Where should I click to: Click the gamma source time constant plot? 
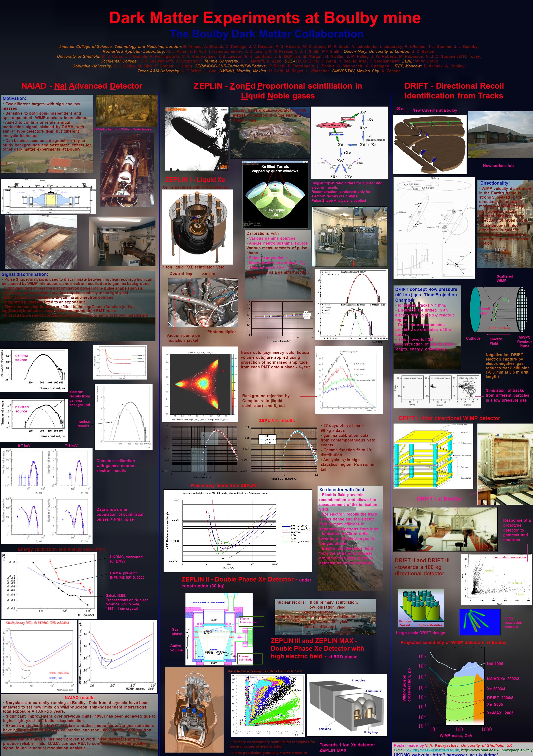pyautogui.click(x=34, y=370)
